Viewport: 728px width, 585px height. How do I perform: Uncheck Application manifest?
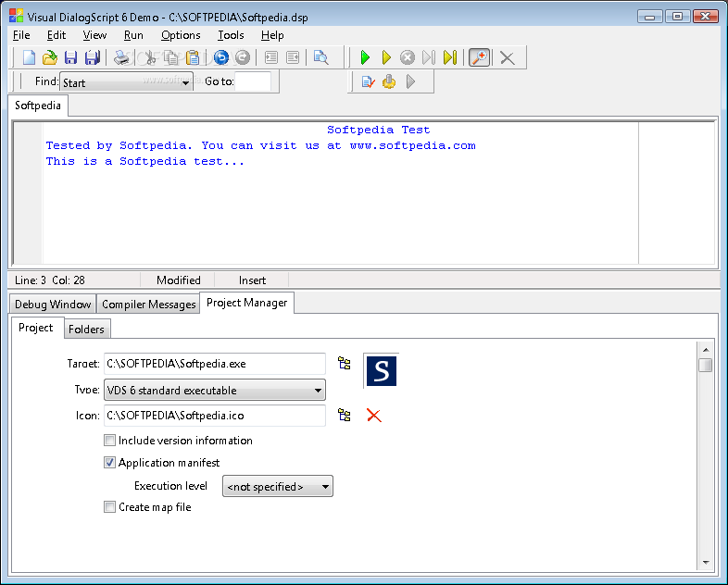[x=109, y=462]
